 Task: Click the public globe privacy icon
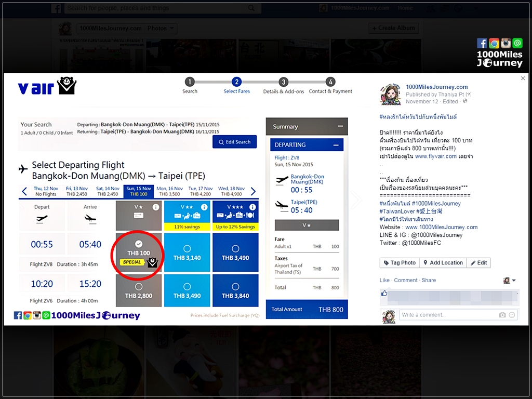[465, 101]
